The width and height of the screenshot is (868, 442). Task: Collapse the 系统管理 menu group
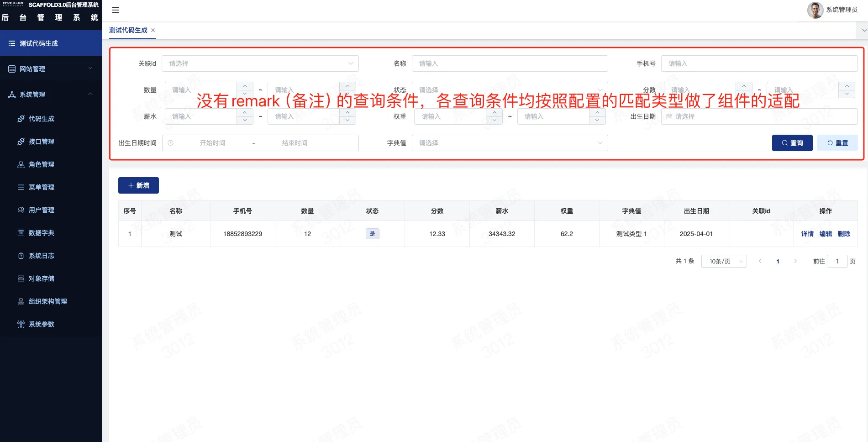click(51, 95)
